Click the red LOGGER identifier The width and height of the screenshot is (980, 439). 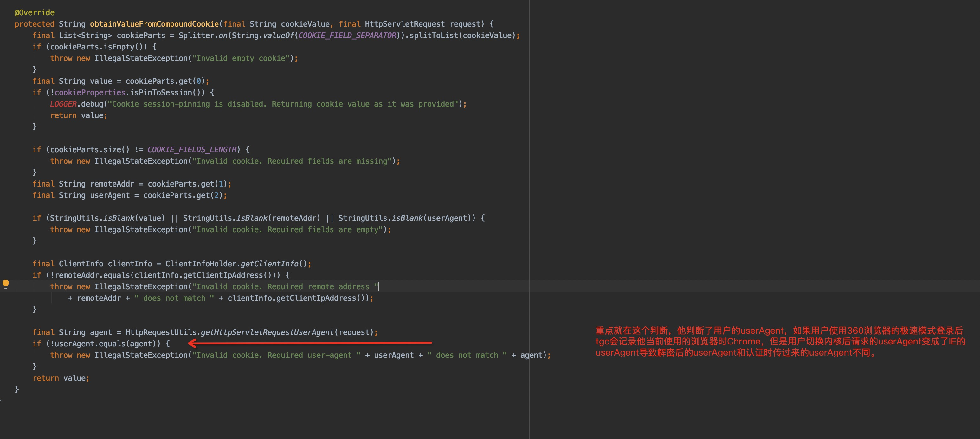(63, 104)
